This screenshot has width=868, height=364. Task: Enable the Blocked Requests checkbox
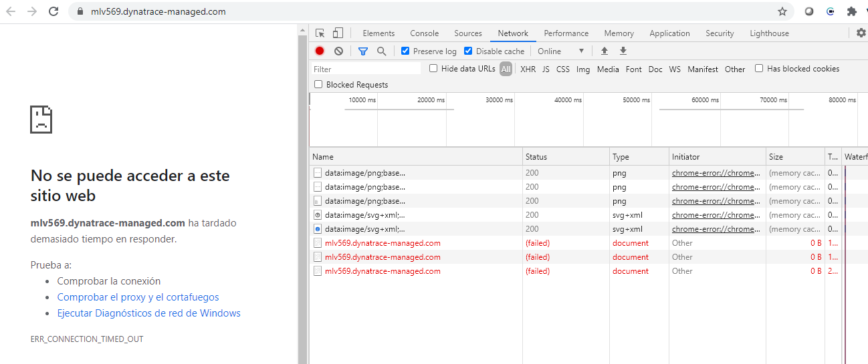(x=319, y=85)
